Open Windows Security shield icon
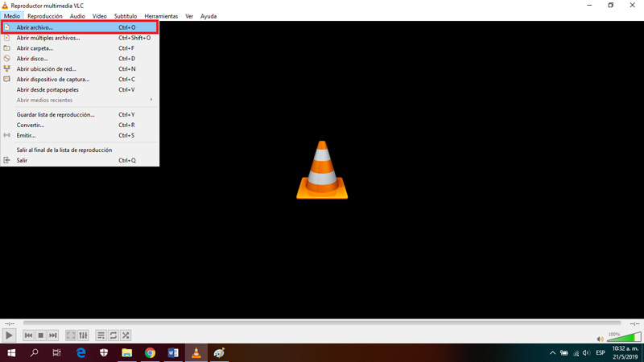This screenshot has height=362, width=644. coord(104,353)
